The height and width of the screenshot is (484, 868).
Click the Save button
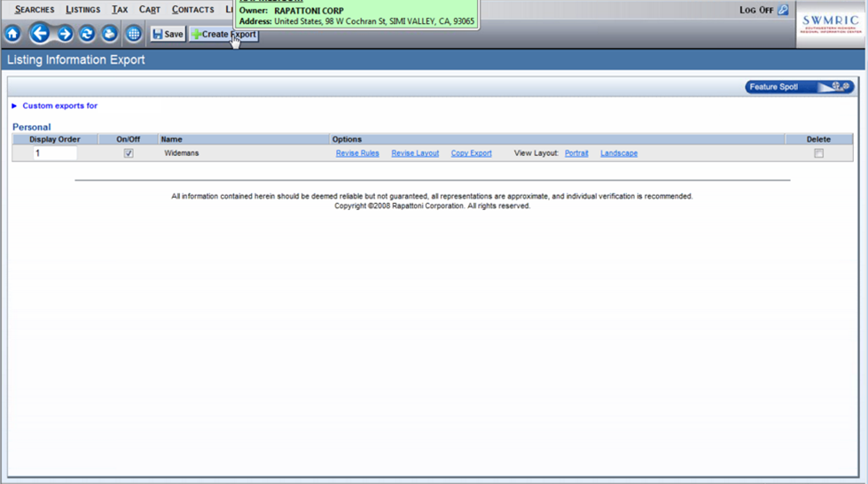point(168,34)
